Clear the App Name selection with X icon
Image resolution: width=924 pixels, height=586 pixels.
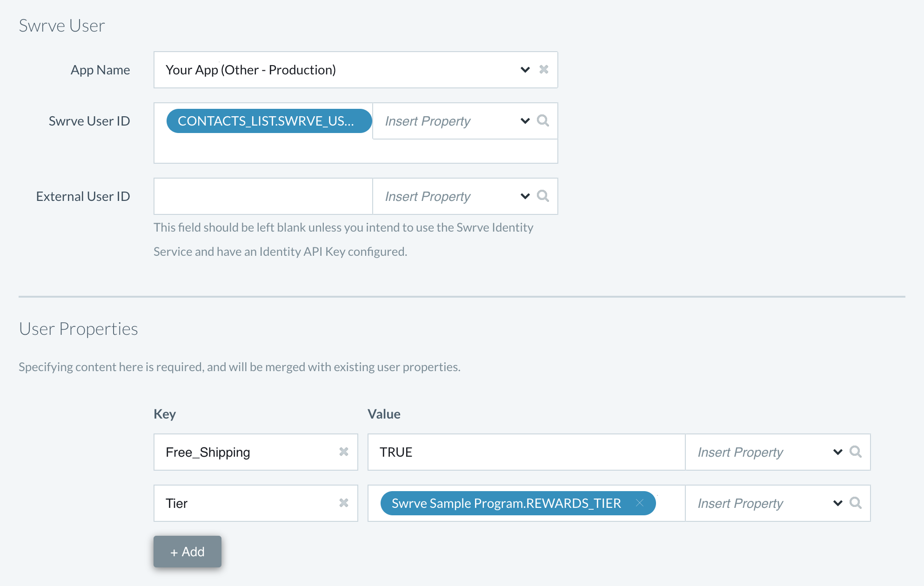point(543,70)
